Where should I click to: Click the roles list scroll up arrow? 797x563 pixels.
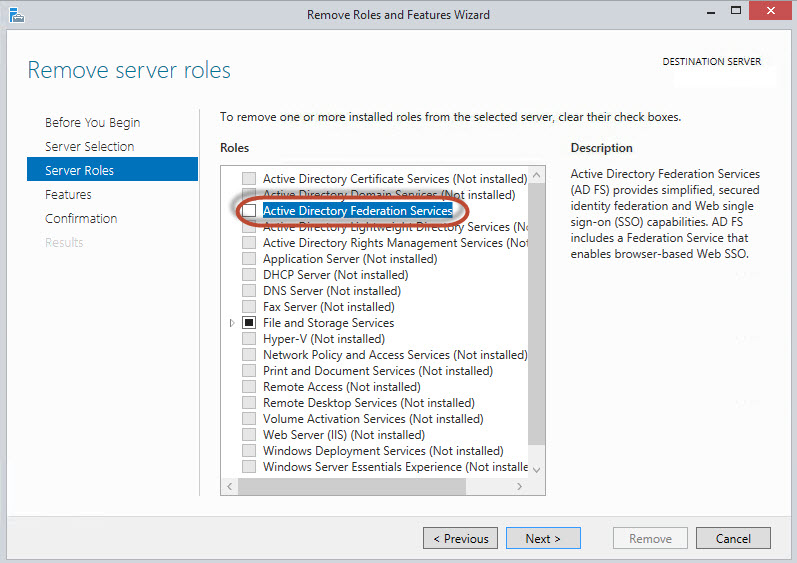pos(536,175)
